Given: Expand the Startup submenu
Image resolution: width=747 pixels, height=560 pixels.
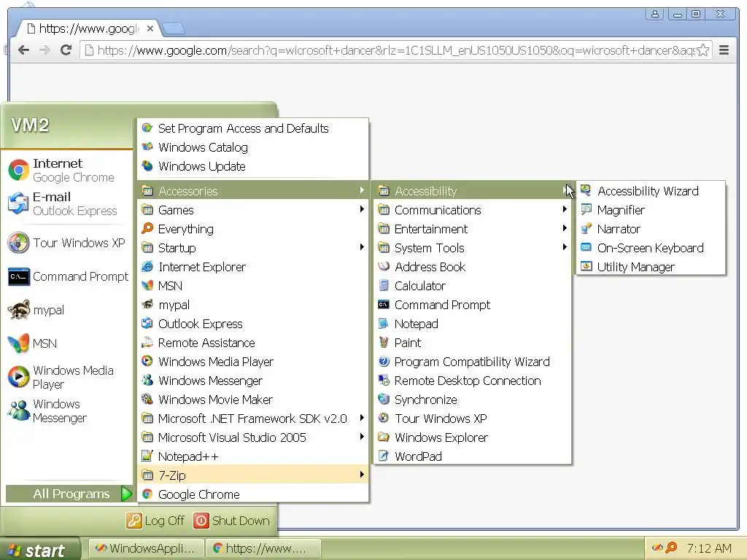Looking at the screenshot, I should [x=253, y=248].
